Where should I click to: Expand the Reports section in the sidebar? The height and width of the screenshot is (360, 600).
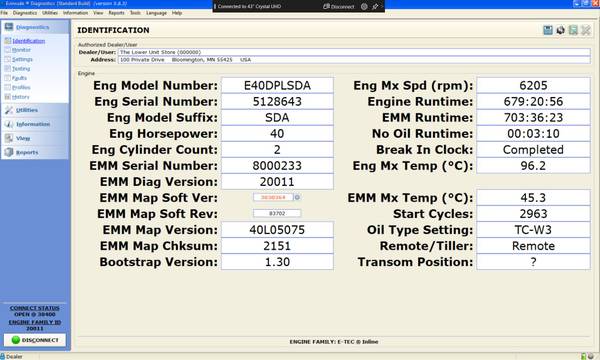tap(35, 152)
